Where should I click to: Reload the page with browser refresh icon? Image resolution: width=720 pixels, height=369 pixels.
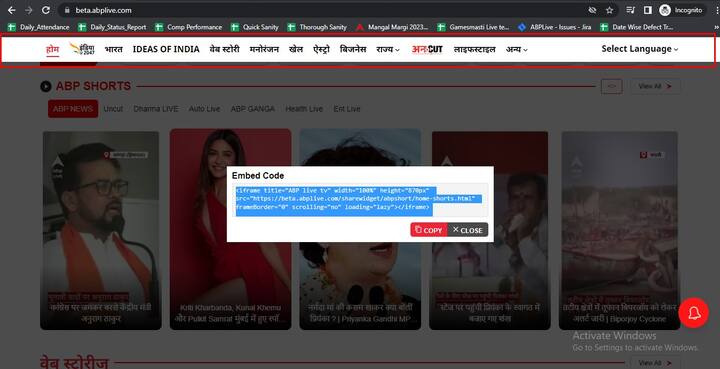pyautogui.click(x=45, y=10)
